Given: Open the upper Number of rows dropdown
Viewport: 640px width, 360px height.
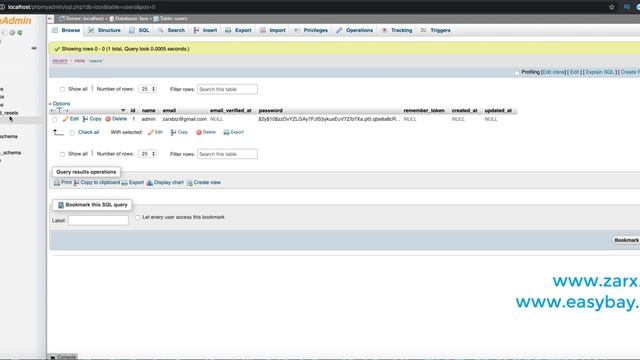Looking at the screenshot, I should [x=147, y=89].
